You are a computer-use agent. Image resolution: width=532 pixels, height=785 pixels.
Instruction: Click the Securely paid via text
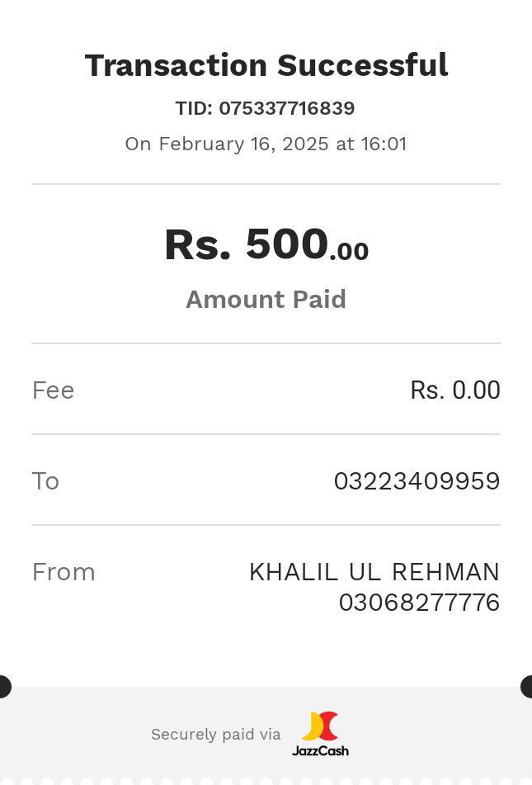[215, 735]
